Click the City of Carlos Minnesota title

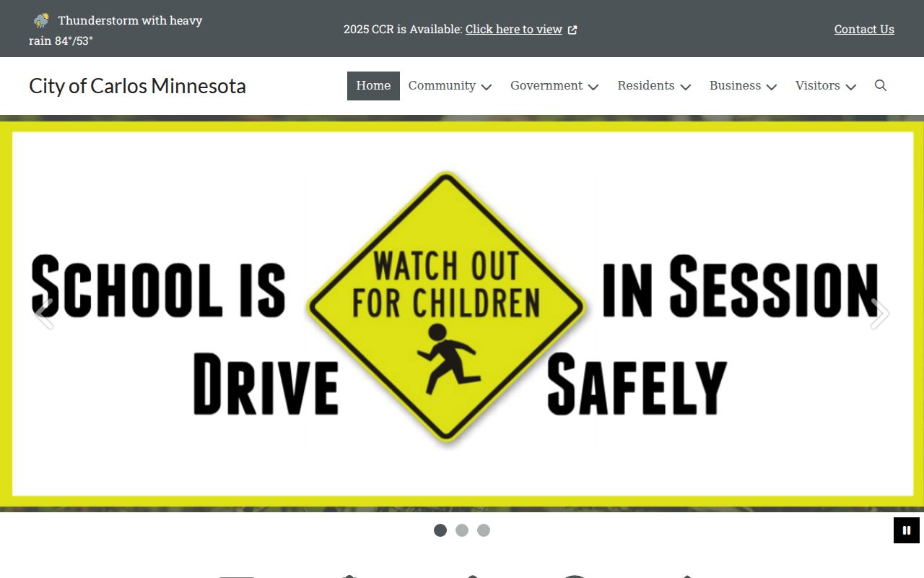[x=137, y=86]
